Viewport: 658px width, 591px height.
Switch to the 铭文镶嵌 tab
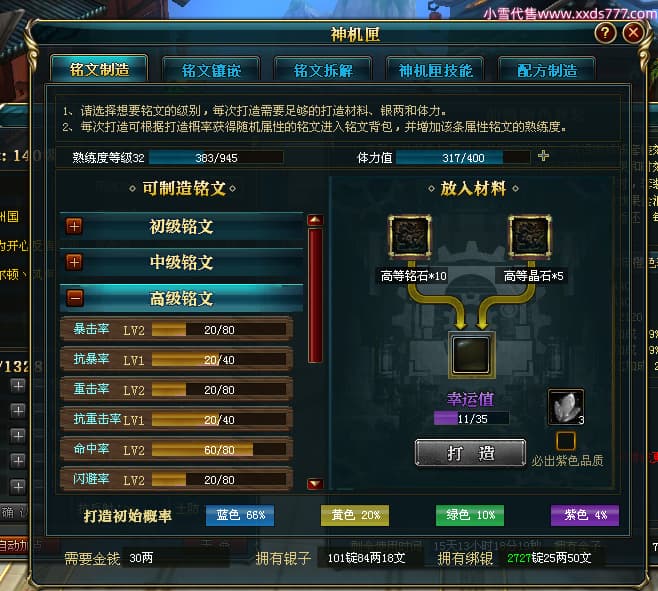(x=211, y=70)
